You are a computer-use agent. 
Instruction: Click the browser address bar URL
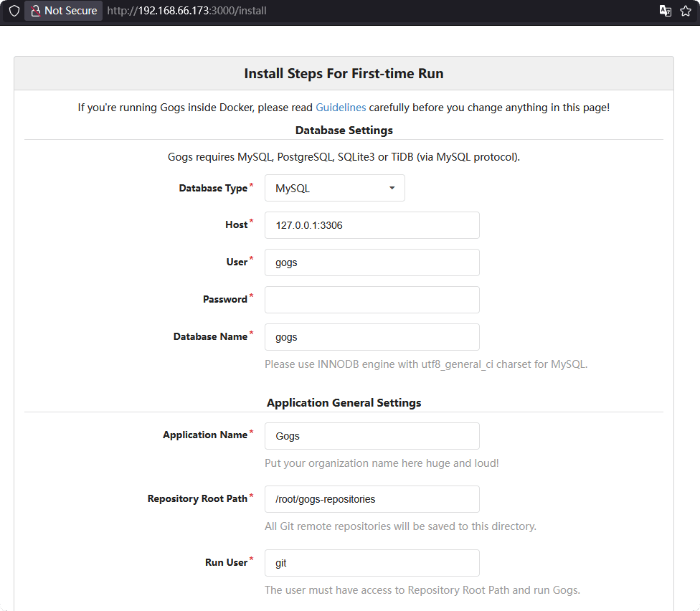click(186, 11)
